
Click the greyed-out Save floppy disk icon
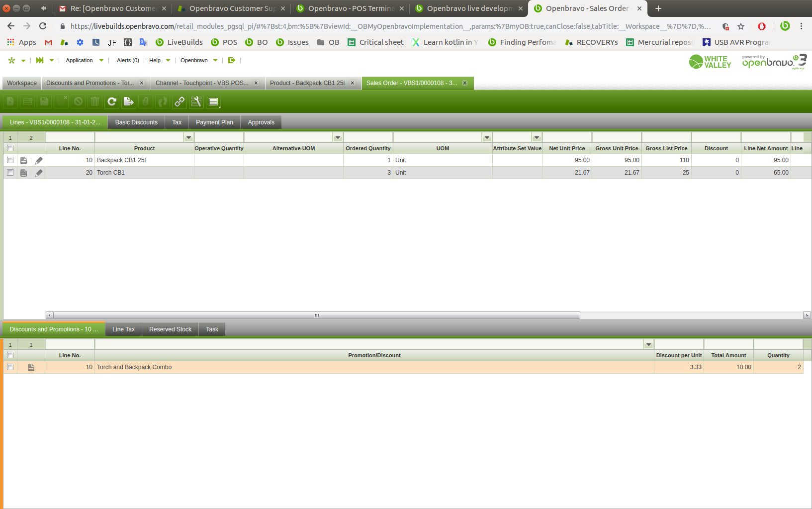[x=44, y=102]
